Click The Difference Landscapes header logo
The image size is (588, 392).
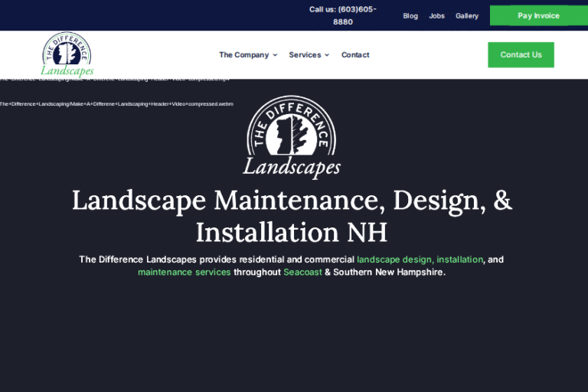[67, 54]
